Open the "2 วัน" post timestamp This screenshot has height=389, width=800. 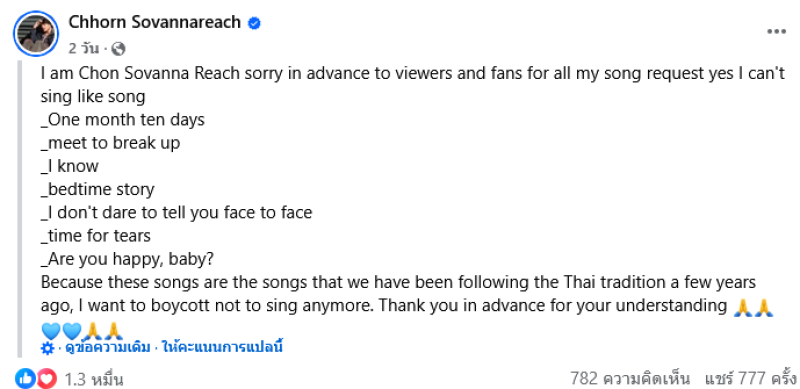84,49
